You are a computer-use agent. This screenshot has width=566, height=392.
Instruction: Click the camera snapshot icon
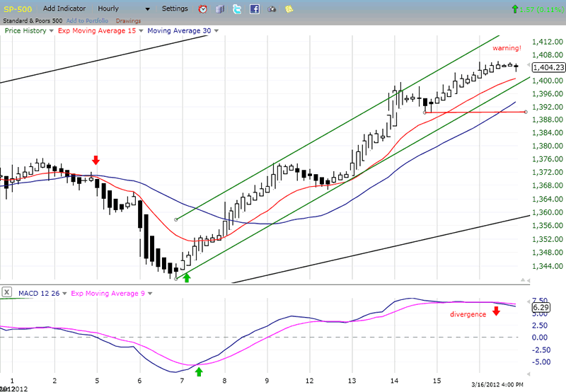coord(272,9)
